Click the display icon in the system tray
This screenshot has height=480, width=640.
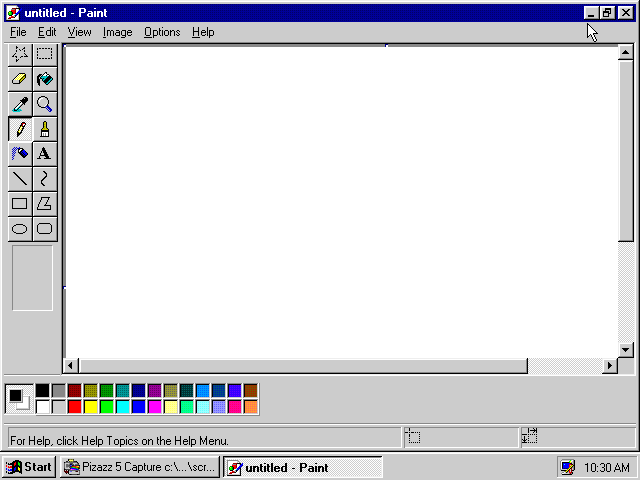pos(567,467)
